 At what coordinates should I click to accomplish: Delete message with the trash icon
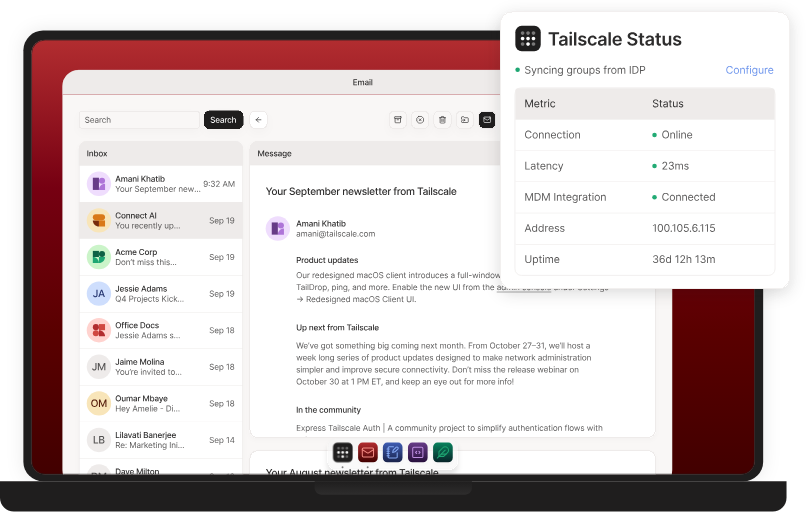point(442,120)
